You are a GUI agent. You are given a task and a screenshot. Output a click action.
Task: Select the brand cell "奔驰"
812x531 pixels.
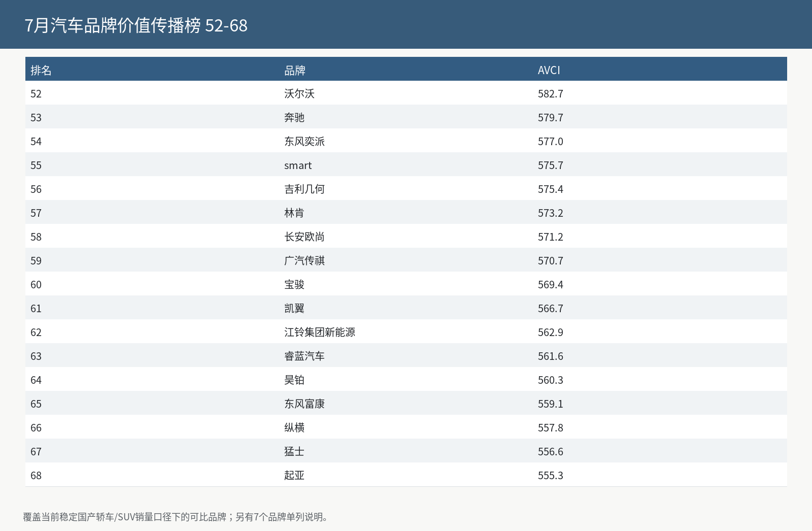click(x=294, y=117)
